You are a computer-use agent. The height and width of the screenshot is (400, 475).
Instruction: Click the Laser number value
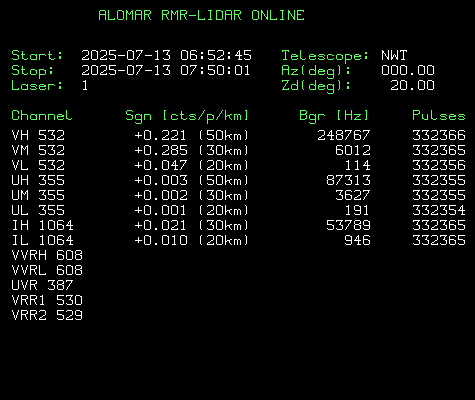(x=85, y=86)
